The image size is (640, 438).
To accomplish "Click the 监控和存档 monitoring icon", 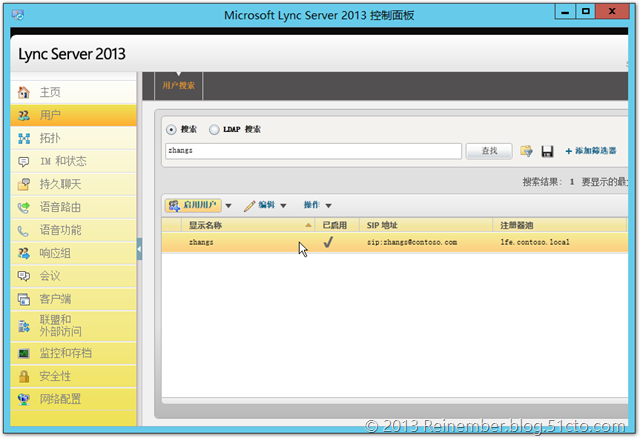I will pos(23,353).
